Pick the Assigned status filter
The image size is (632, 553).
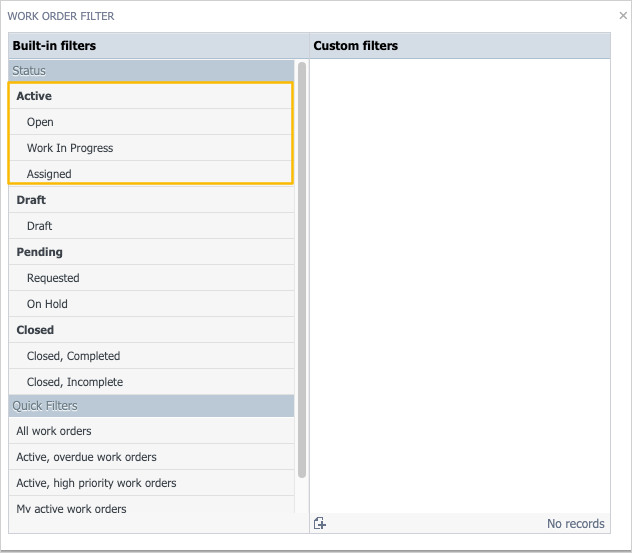(49, 174)
